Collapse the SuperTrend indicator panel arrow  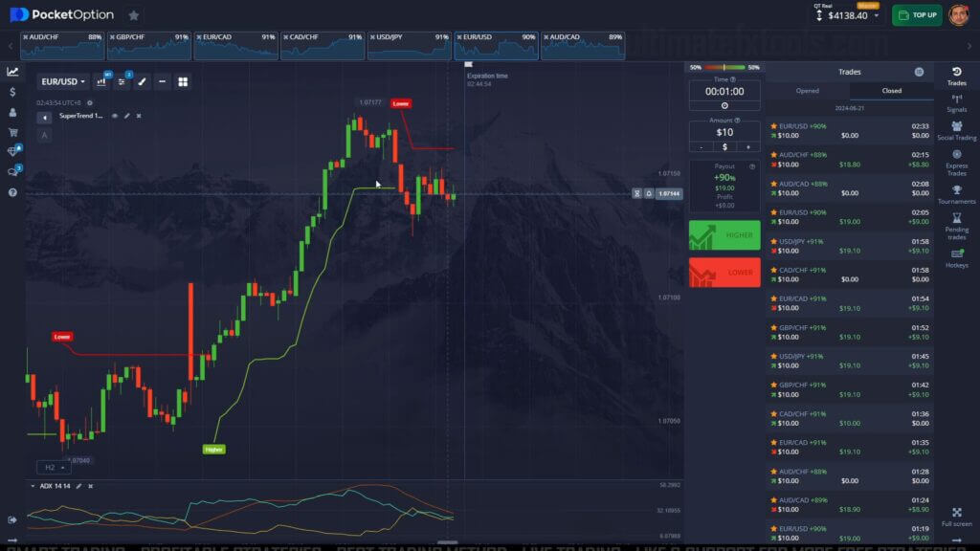[x=45, y=118]
